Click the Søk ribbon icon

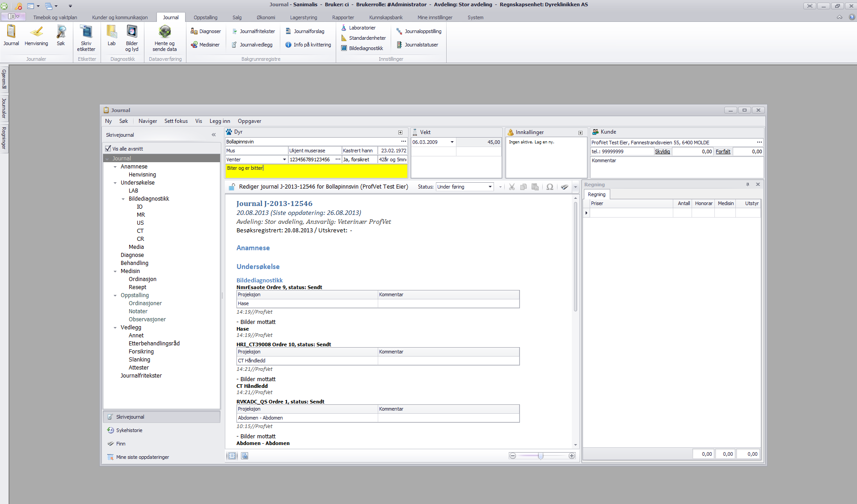61,35
